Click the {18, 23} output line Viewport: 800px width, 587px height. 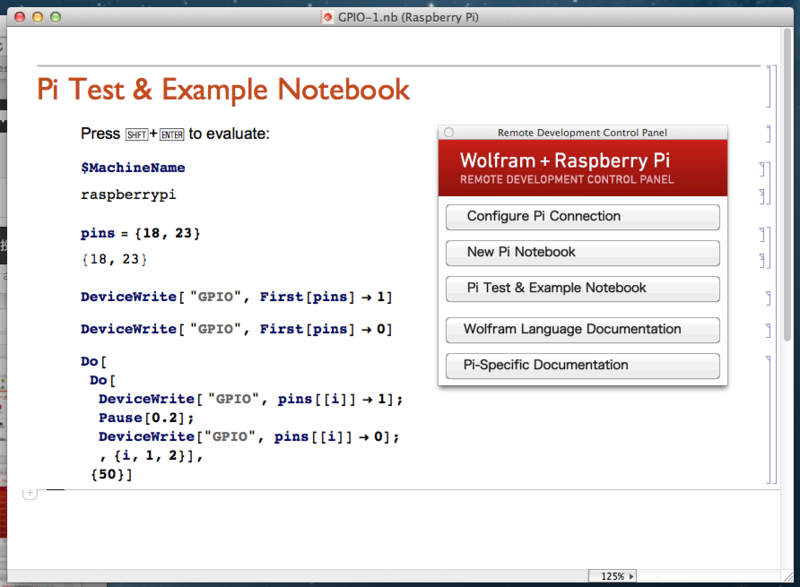coord(114,260)
